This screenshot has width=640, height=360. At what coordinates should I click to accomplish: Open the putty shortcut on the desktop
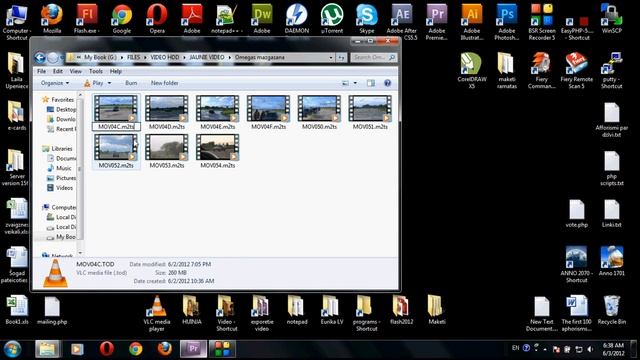tap(611, 70)
